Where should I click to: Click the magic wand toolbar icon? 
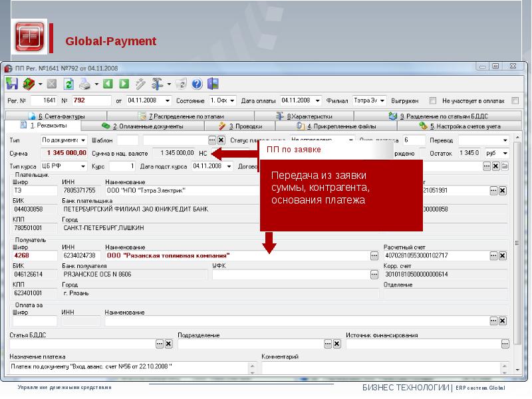click(140, 84)
